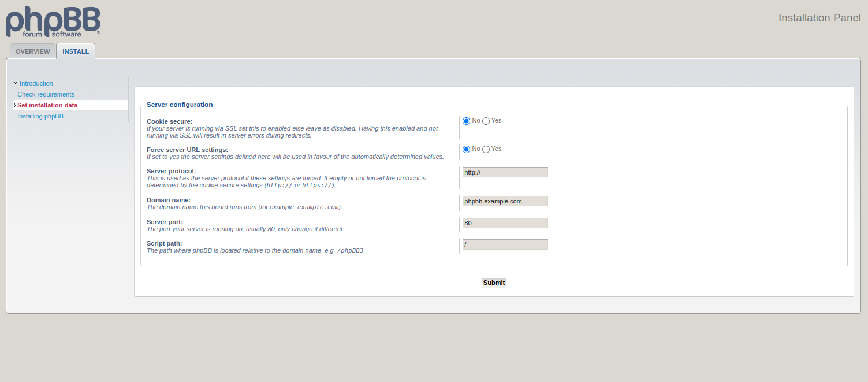Image resolution: width=868 pixels, height=382 pixels.
Task: Select the Install tab
Action: (x=76, y=51)
